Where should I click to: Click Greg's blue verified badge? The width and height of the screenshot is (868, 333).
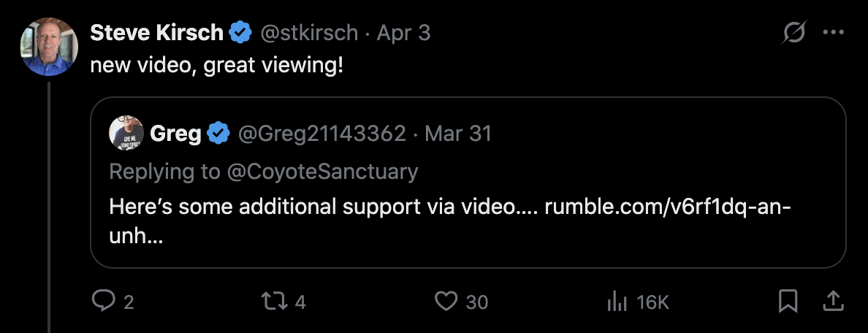pyautogui.click(x=218, y=134)
